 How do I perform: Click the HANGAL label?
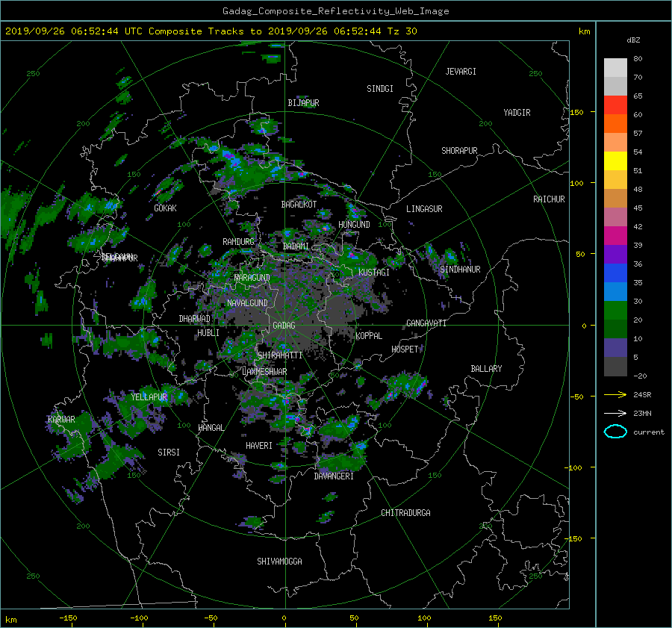click(211, 428)
